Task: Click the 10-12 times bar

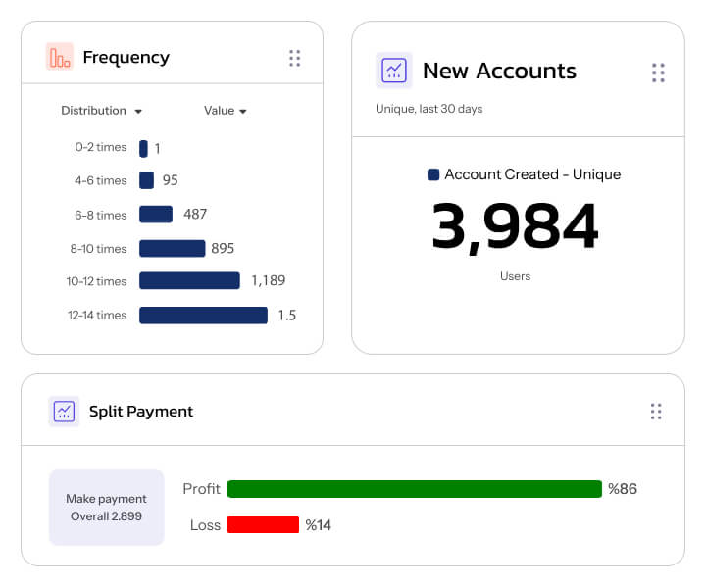Action: (189, 281)
